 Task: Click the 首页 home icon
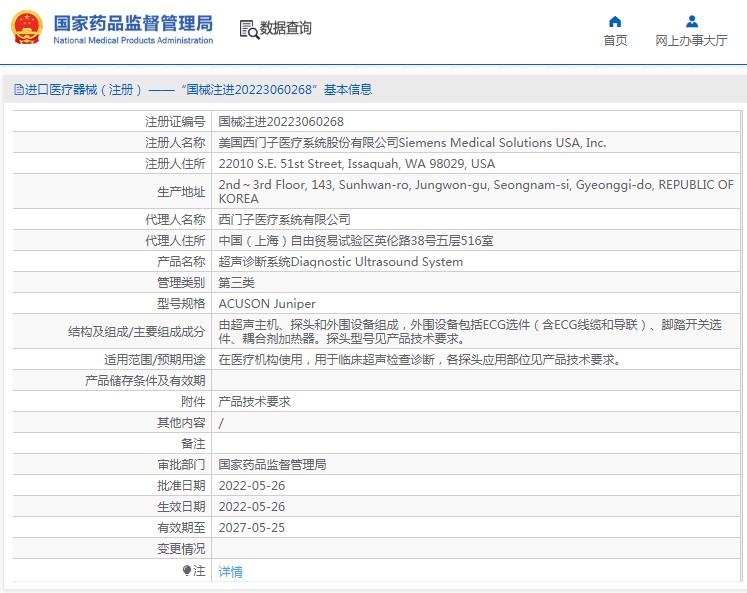615,21
